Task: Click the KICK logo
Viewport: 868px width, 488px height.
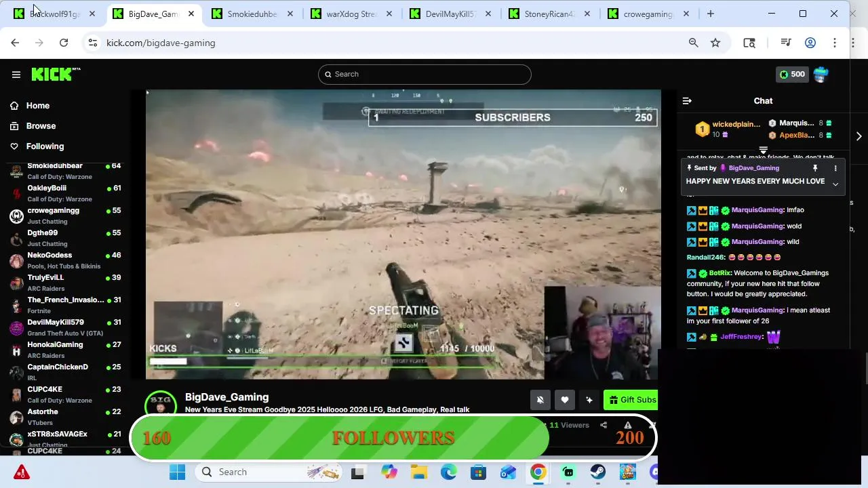Action: 56,74
